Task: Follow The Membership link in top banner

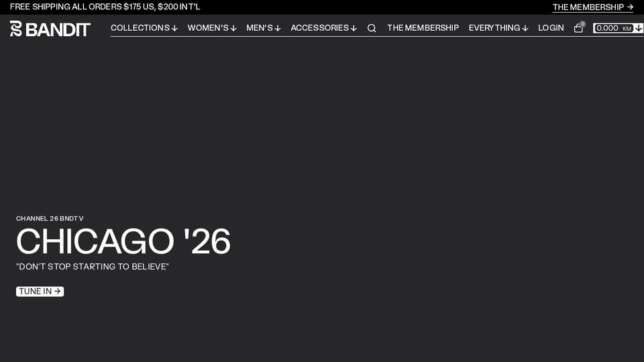Action: pyautogui.click(x=592, y=7)
